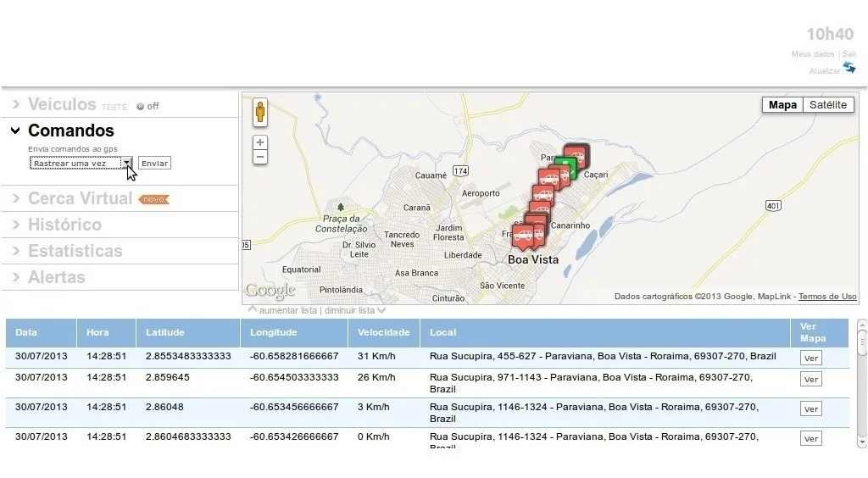Click the Google logo on the map
This screenshot has width=868, height=478.
click(x=270, y=291)
